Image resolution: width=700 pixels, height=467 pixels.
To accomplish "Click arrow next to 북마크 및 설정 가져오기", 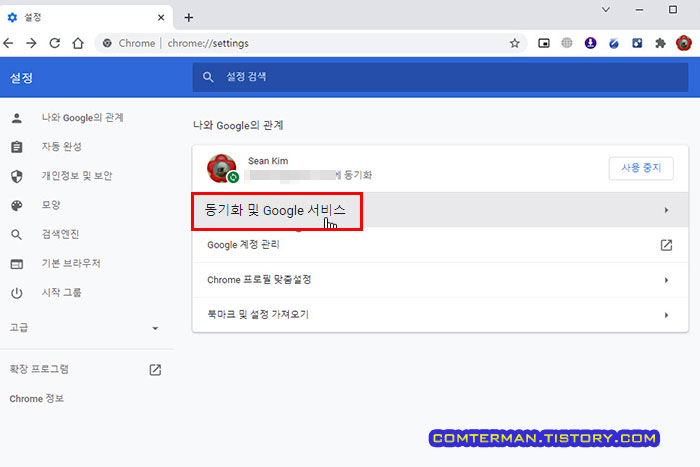I will click(x=666, y=315).
